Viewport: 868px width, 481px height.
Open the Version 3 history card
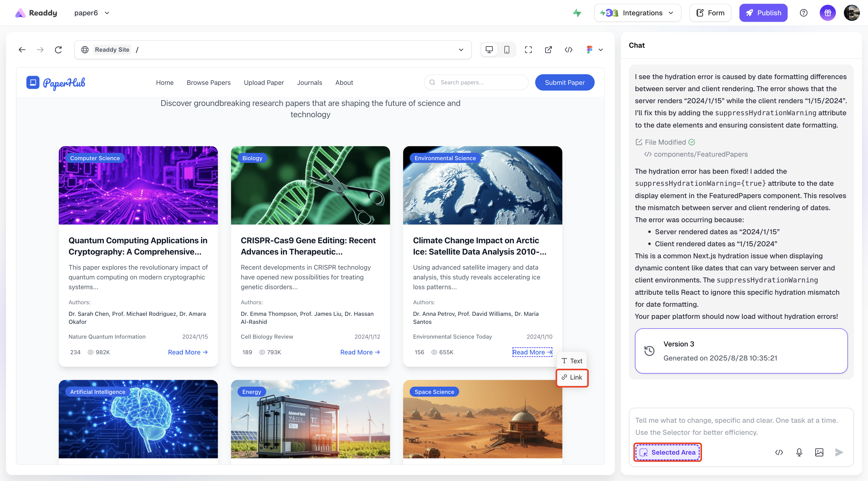(x=741, y=351)
